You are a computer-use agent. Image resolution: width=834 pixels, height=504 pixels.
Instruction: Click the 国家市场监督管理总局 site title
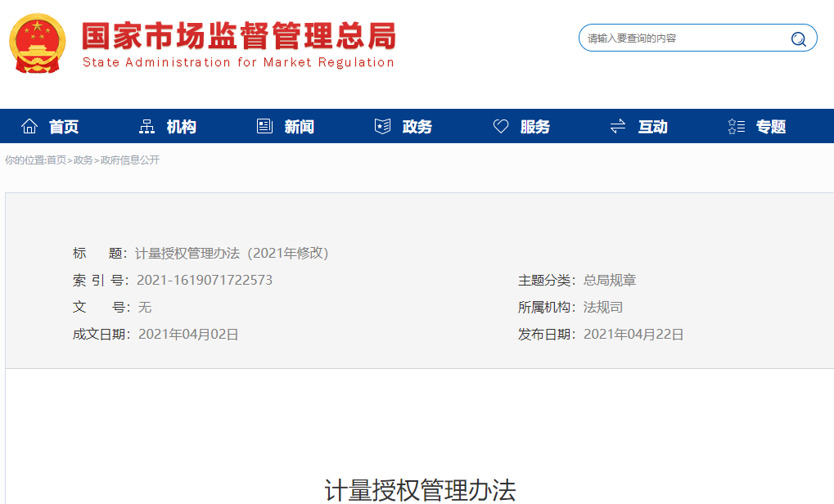click(x=238, y=36)
